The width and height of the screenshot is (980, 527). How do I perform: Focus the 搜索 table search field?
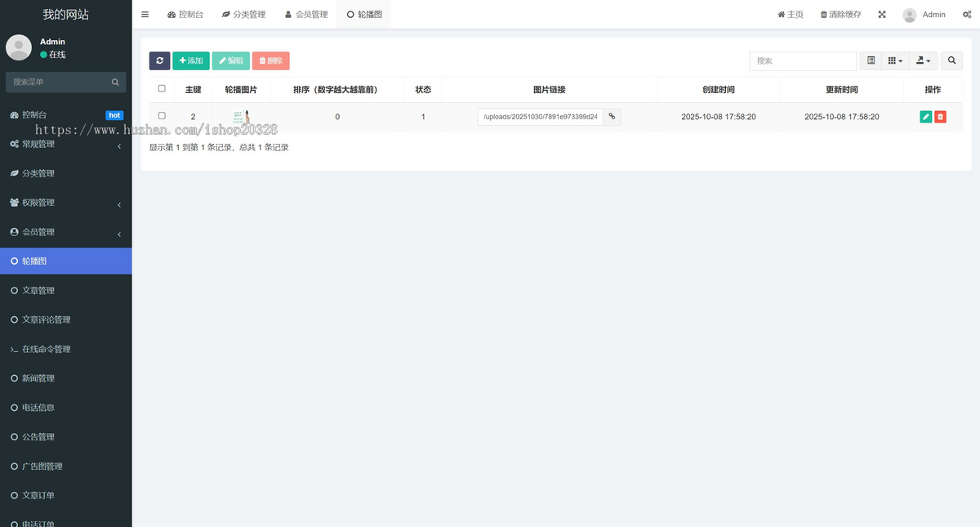point(803,60)
